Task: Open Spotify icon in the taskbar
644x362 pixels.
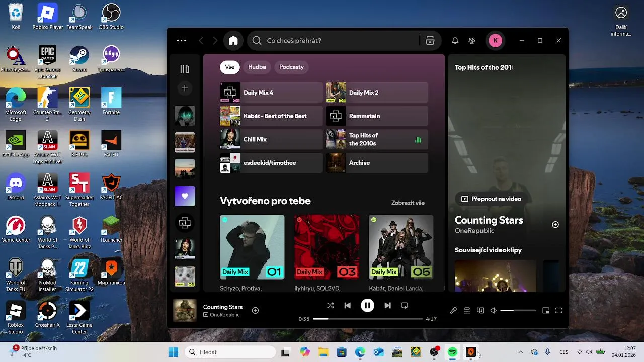Action: point(452,352)
